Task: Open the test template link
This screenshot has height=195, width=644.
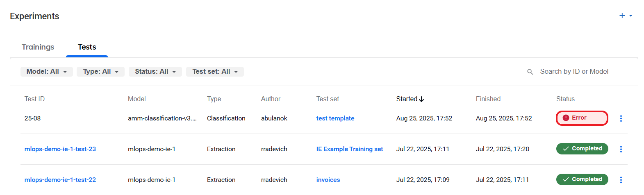Action: click(335, 118)
